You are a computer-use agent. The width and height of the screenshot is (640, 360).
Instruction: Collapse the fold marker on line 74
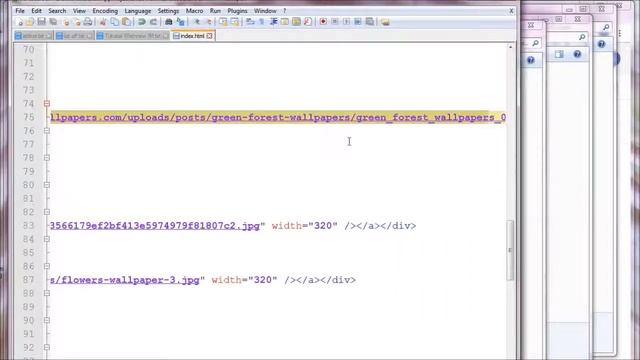click(x=47, y=104)
